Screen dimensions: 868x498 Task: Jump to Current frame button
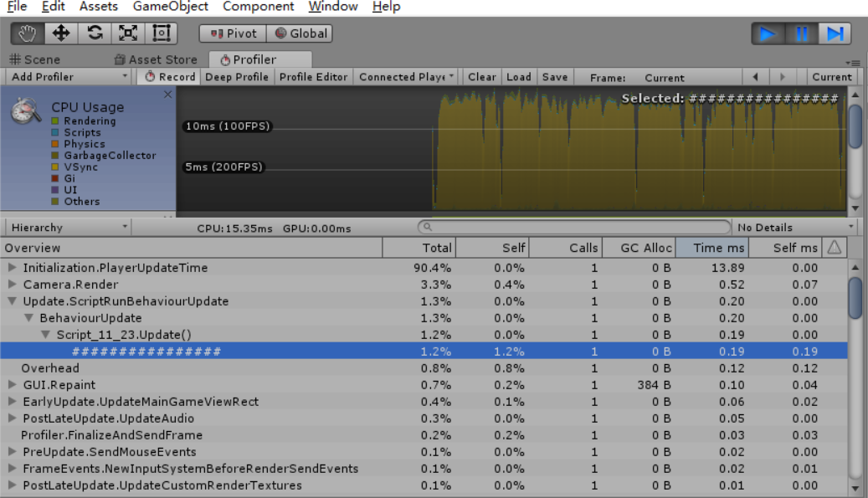(x=831, y=77)
